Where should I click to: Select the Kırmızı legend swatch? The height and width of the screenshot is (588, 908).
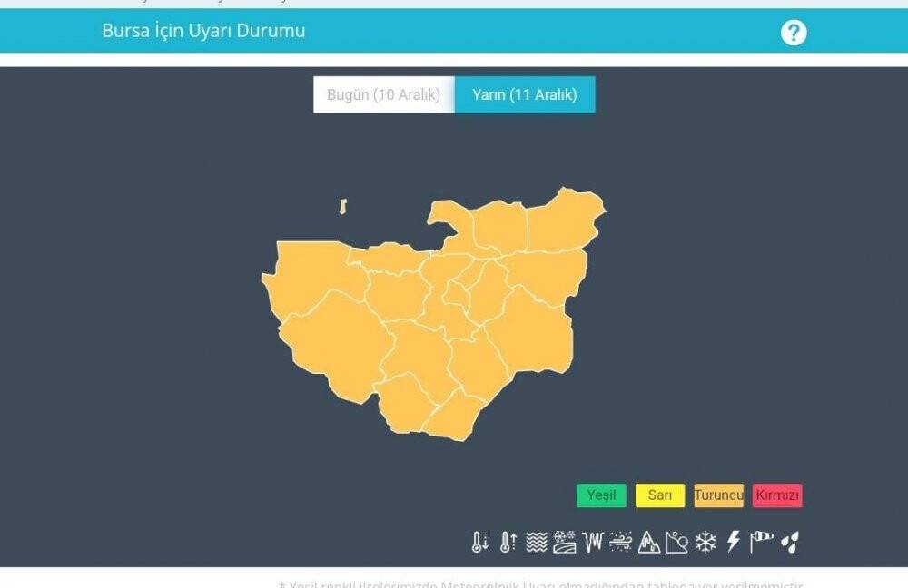tap(777, 495)
